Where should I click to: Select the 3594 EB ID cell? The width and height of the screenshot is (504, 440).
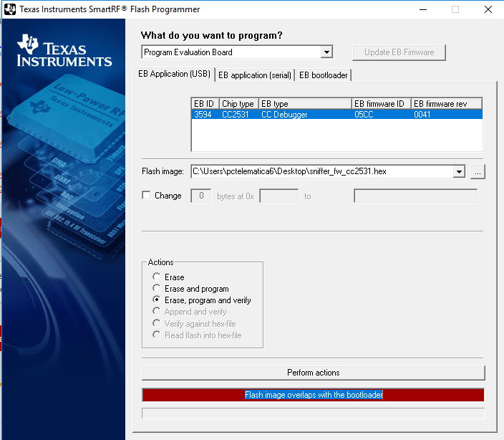[x=203, y=115]
